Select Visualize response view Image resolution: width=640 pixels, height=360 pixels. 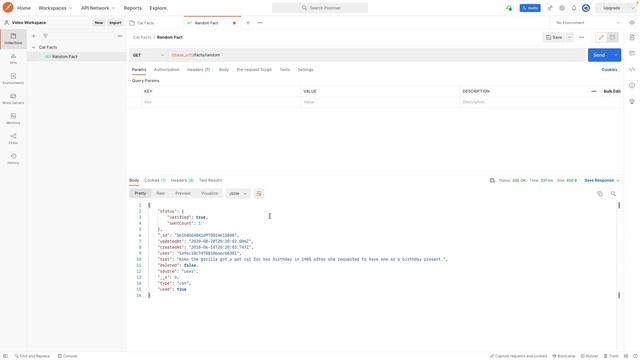click(209, 193)
